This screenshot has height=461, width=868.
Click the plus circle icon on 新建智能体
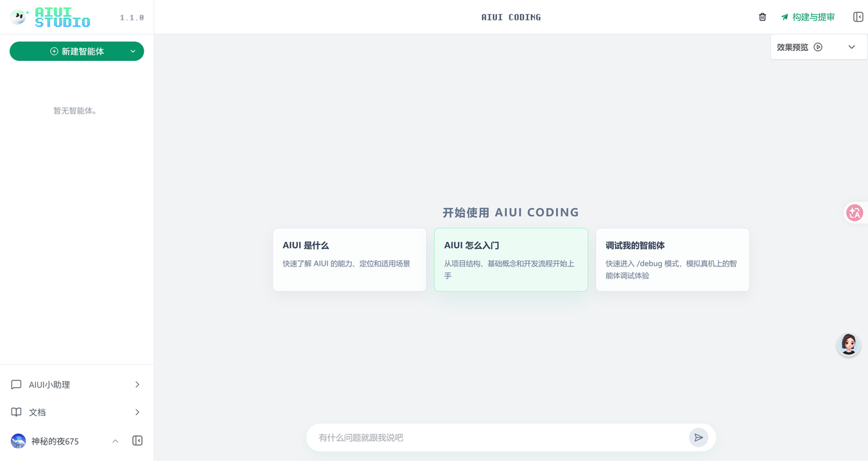click(54, 52)
